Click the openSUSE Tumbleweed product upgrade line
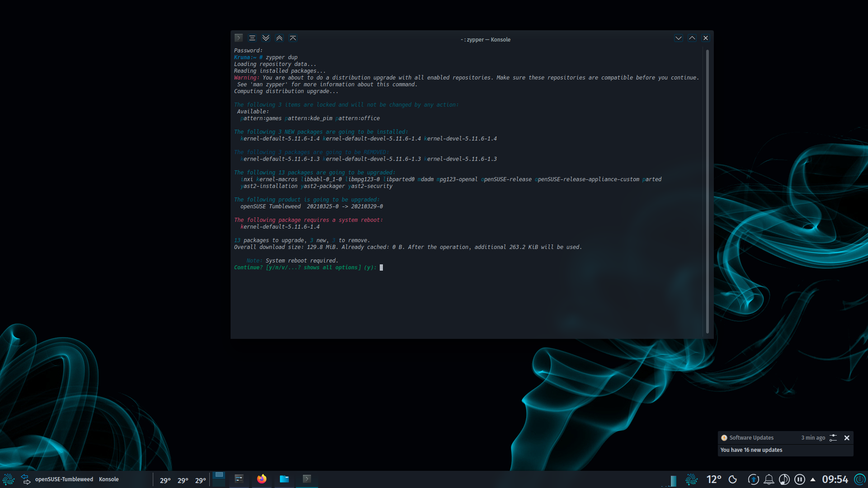 (x=311, y=206)
